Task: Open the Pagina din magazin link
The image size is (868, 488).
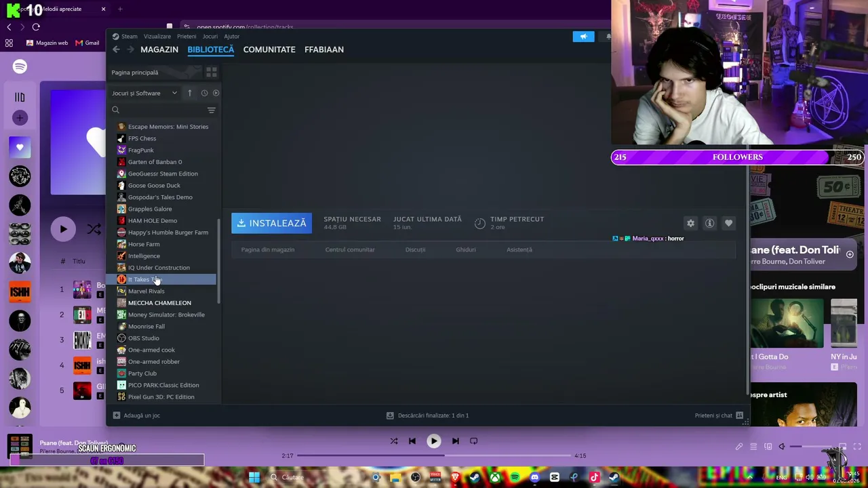Action: click(x=268, y=249)
